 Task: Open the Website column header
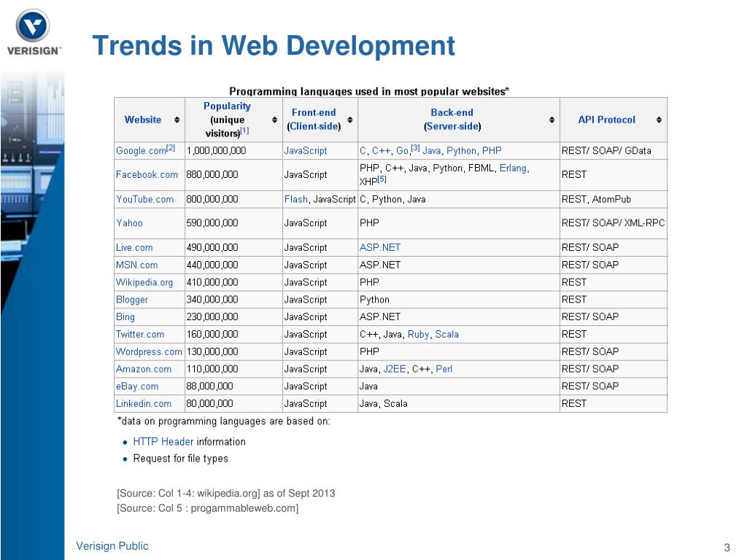click(x=143, y=120)
